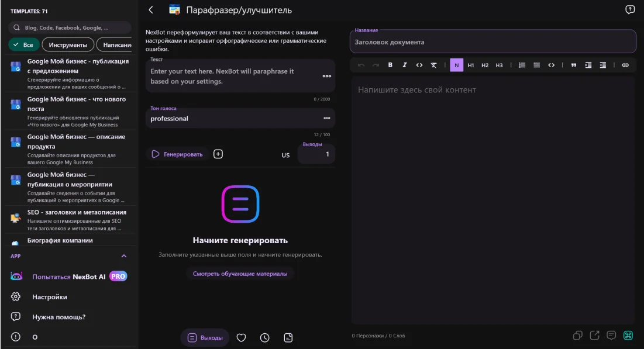Click the Настройки gear icon
This screenshot has height=349, width=644.
pyautogui.click(x=16, y=296)
